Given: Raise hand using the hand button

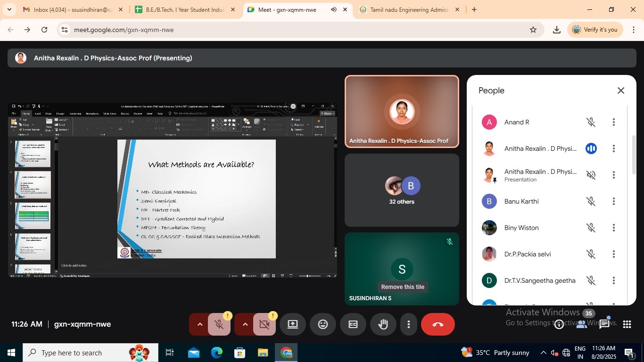Looking at the screenshot, I should (383, 324).
